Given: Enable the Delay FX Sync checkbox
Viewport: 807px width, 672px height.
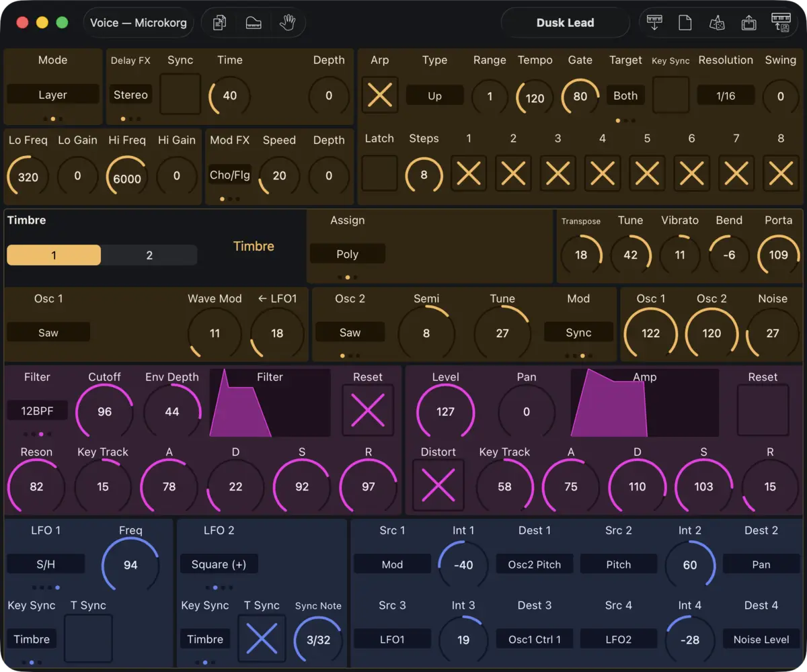Looking at the screenshot, I should click(x=180, y=94).
